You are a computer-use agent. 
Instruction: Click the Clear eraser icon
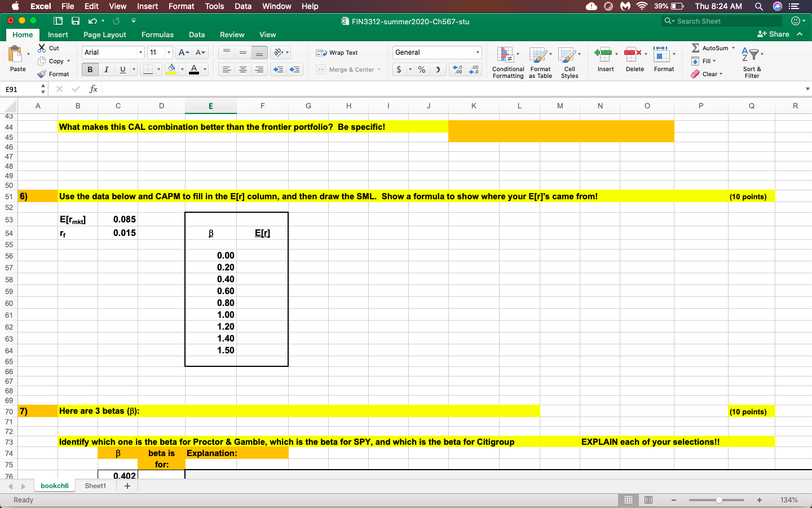695,74
